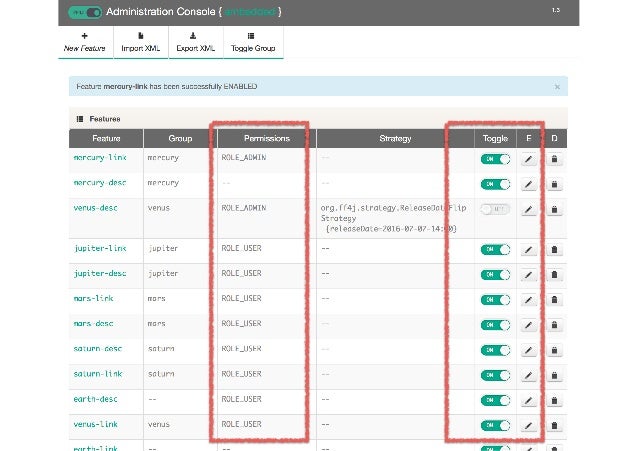638x451 pixels.
Task: Click Group column header
Action: 180,138
